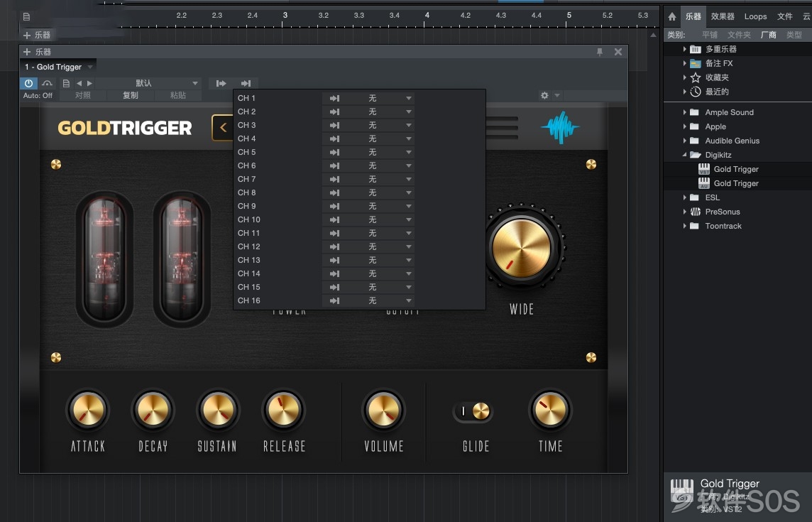Click the input icon for CH 8
The image size is (812, 522).
click(334, 192)
